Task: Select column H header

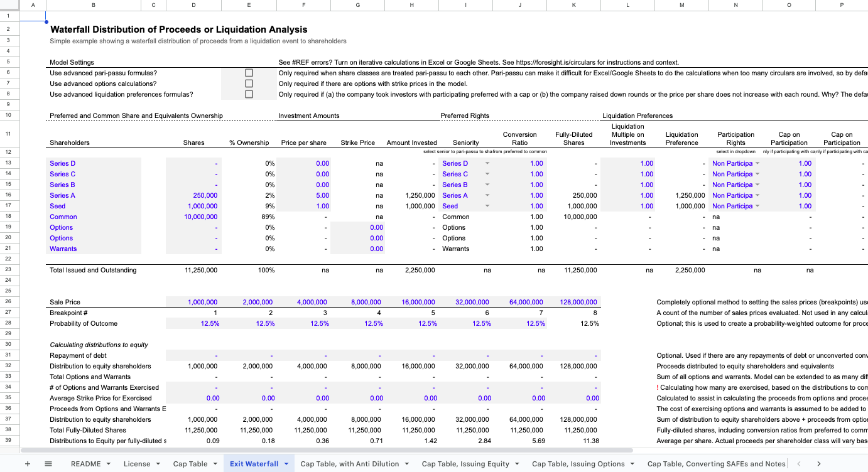Action: point(411,5)
